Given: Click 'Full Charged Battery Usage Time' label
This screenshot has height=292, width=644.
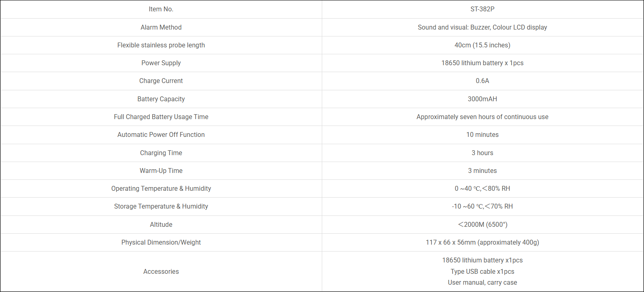Looking at the screenshot, I should point(161,117).
